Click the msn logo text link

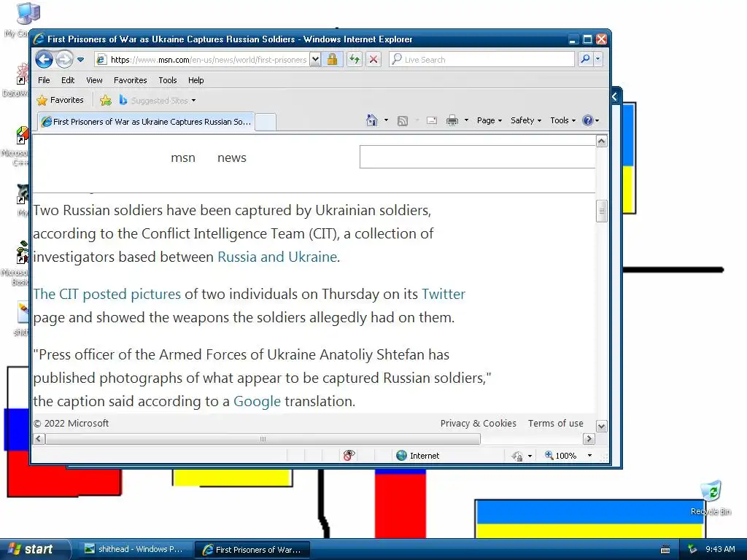click(x=183, y=157)
